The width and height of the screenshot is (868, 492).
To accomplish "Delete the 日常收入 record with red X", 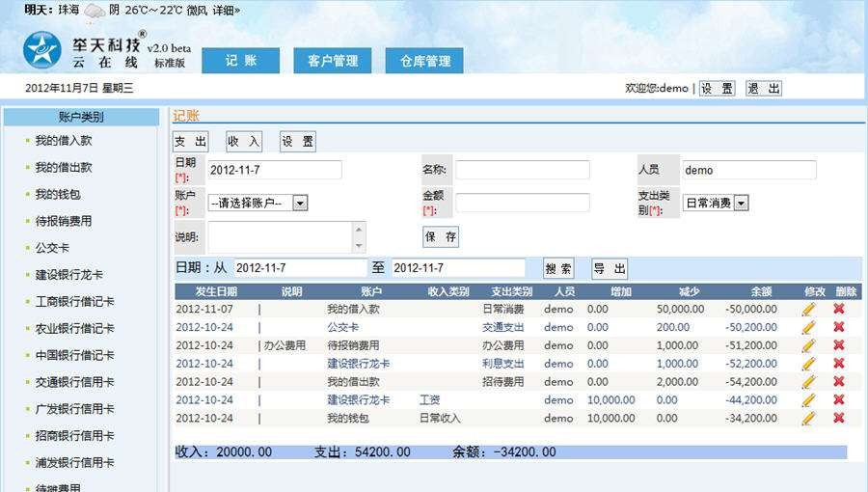I will (839, 418).
